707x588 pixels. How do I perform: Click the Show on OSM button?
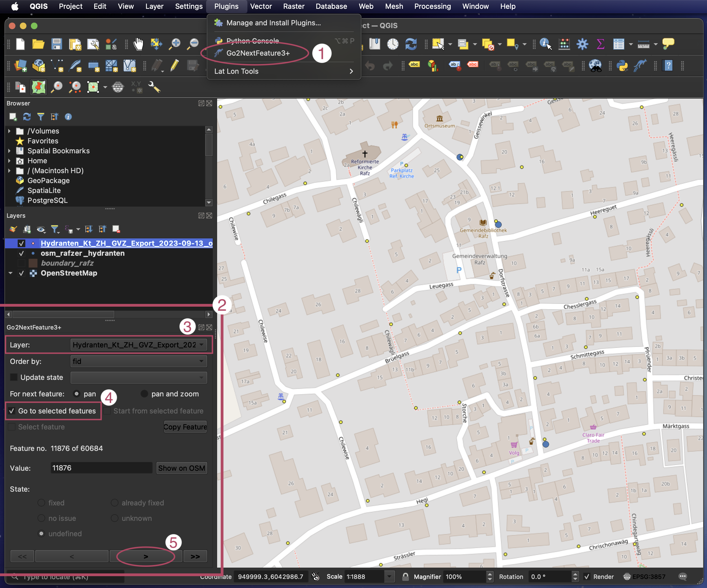click(x=182, y=468)
